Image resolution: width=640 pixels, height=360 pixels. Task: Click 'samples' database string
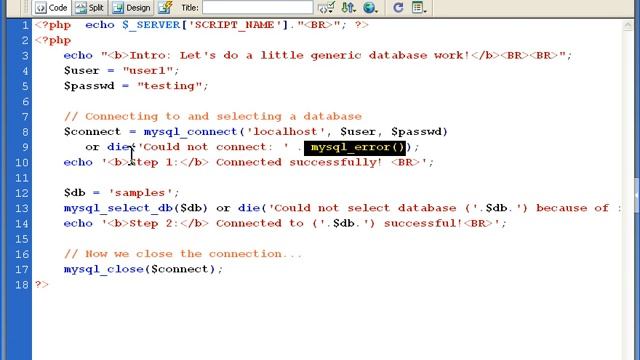(140, 193)
